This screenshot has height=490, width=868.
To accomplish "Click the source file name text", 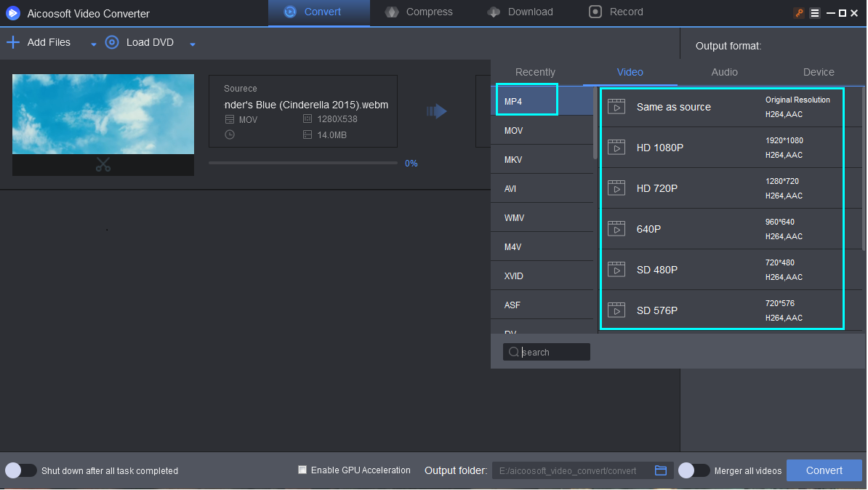I will point(306,105).
